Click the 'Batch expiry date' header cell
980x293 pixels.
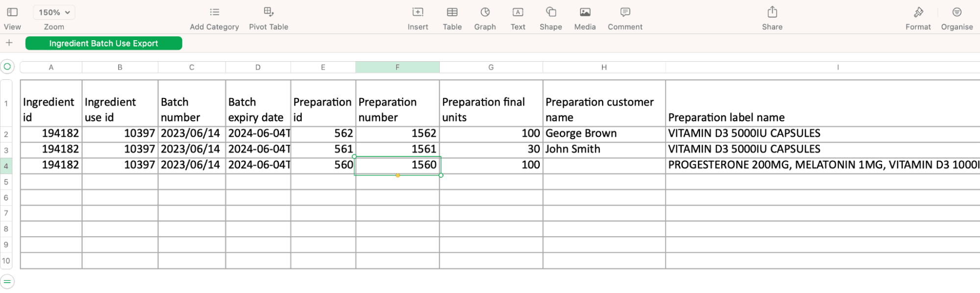258,103
